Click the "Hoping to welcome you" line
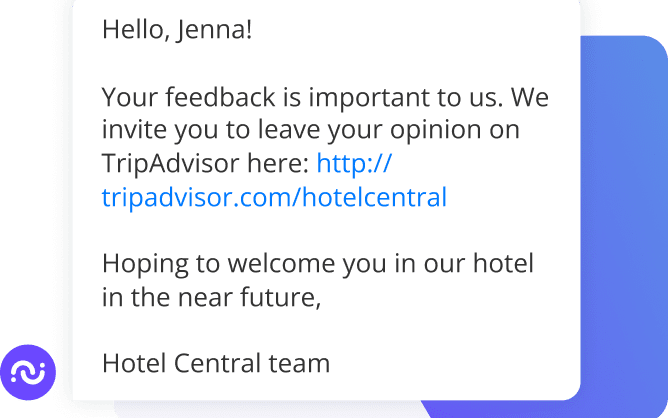The height and width of the screenshot is (418, 668). click(318, 265)
